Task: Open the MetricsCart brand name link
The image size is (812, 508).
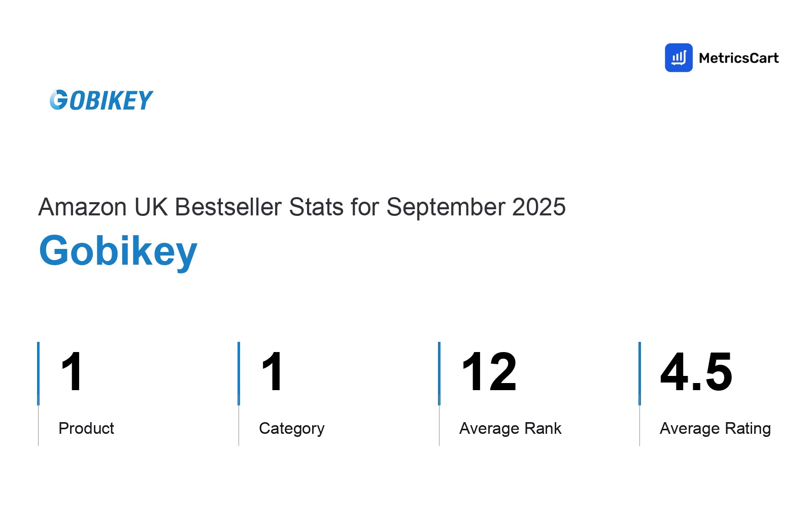Action: point(738,58)
